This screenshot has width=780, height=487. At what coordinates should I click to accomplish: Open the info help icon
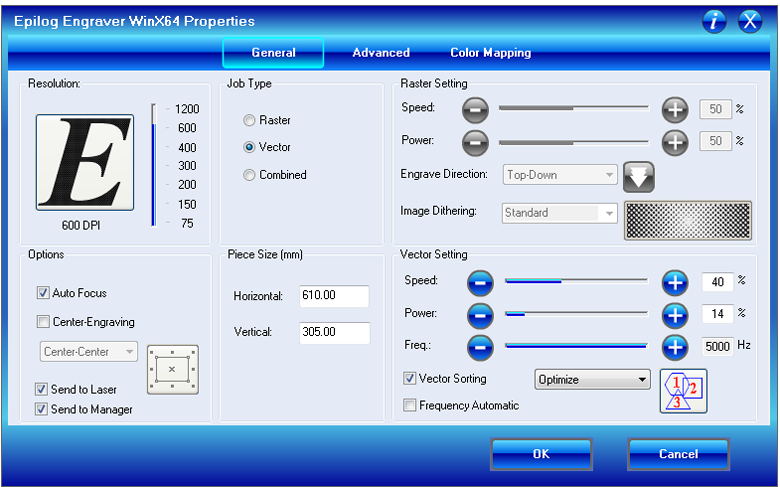tap(714, 21)
